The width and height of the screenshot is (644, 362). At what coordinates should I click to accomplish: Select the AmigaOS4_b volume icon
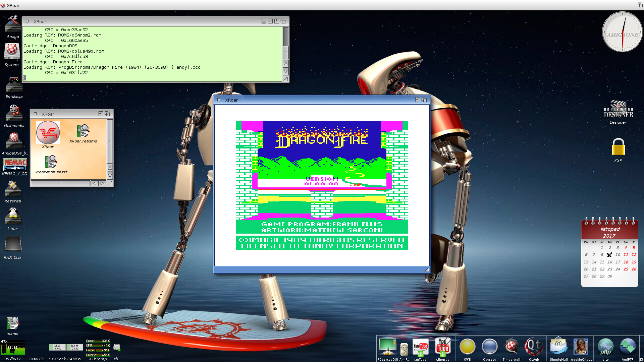14,141
